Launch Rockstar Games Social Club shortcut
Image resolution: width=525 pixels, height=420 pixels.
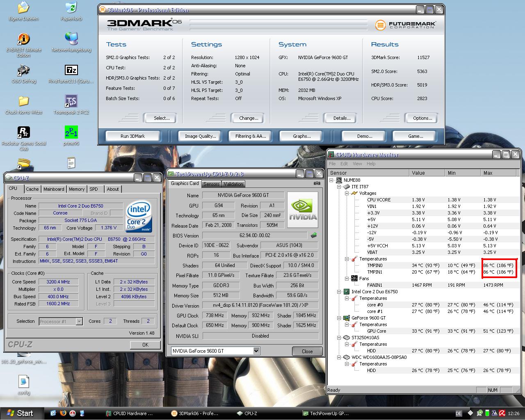click(x=23, y=138)
